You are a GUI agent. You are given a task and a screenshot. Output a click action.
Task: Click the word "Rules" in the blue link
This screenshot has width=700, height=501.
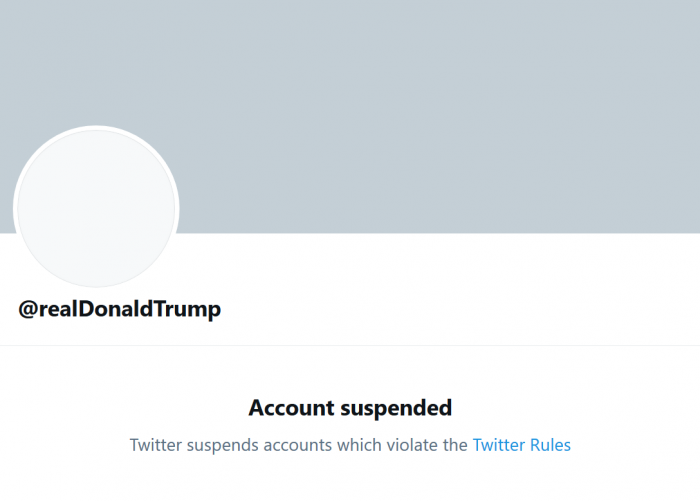point(550,444)
